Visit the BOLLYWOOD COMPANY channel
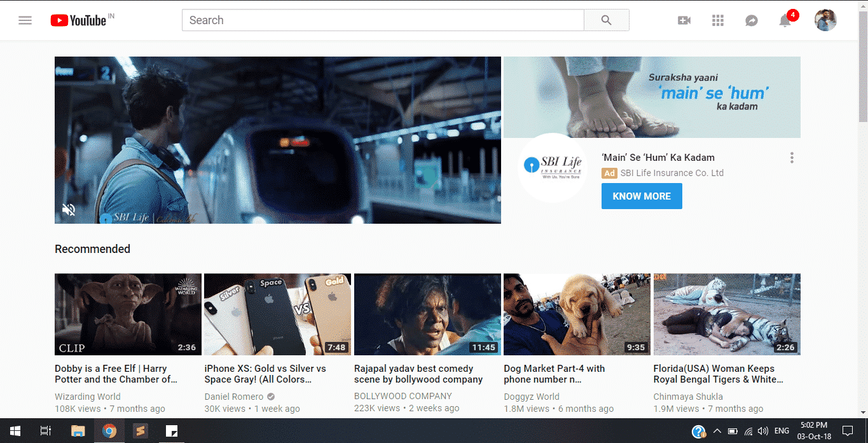The image size is (868, 443). click(x=403, y=397)
